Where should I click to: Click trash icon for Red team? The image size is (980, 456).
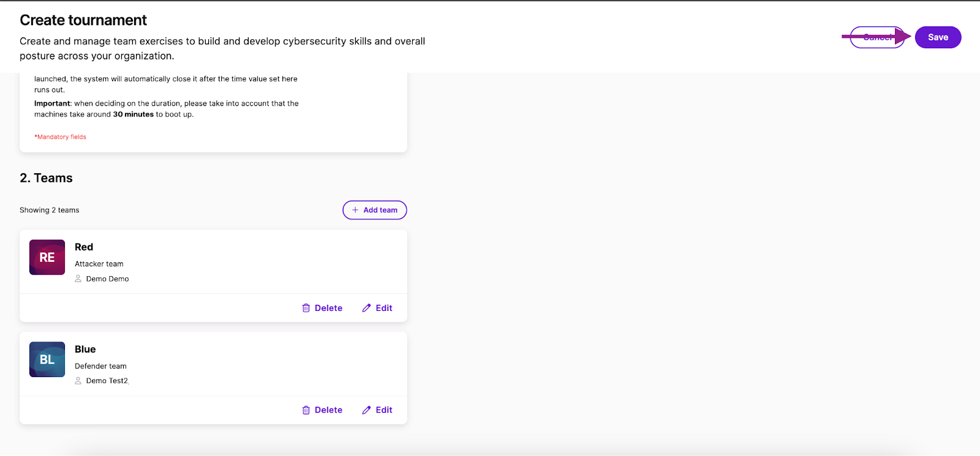coord(306,308)
